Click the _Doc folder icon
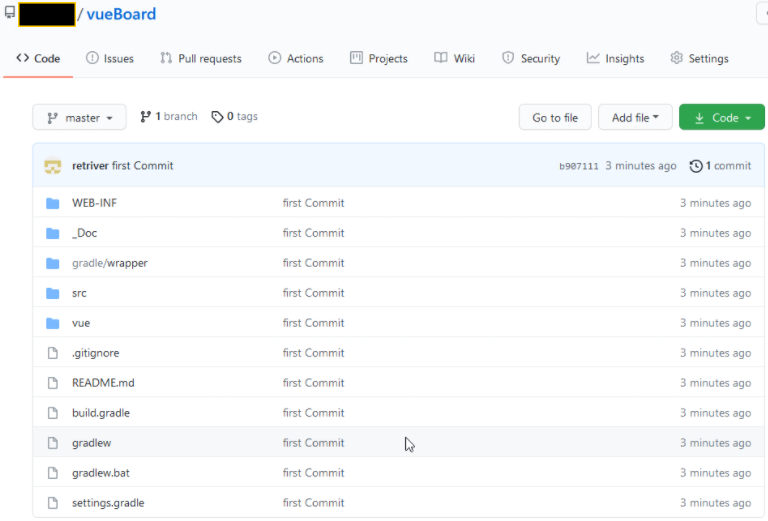 click(52, 234)
